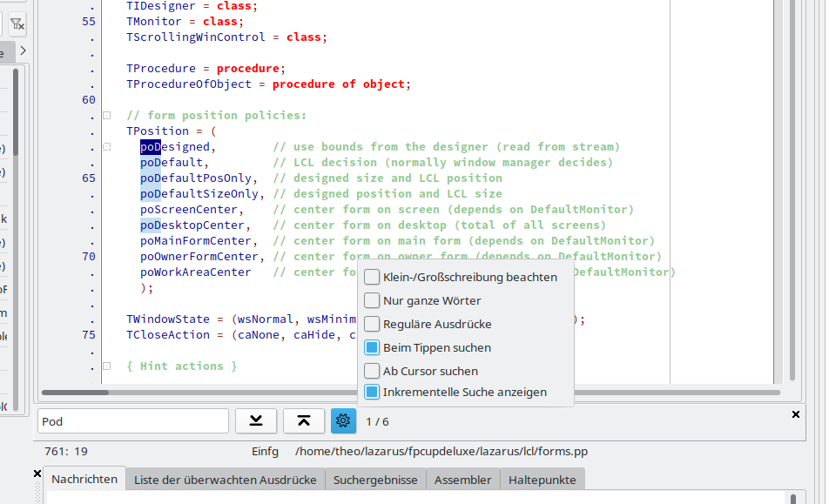Collapse fold marker beside form position policies comment
The width and height of the screenshot is (829, 504).
(107, 115)
